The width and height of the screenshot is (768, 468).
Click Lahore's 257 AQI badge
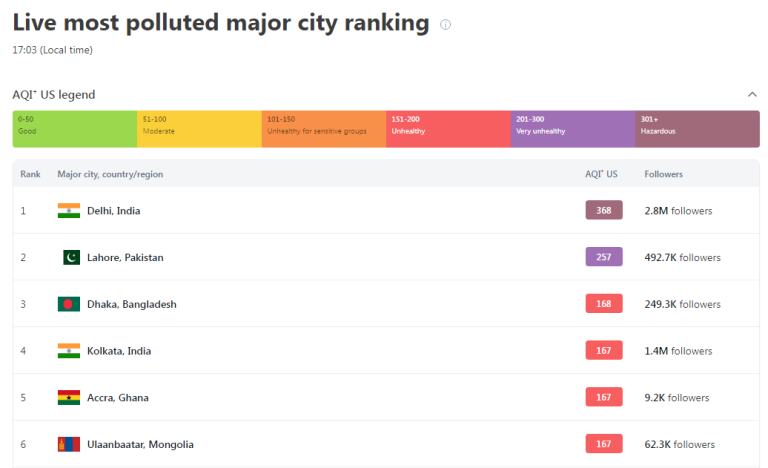[x=604, y=257]
